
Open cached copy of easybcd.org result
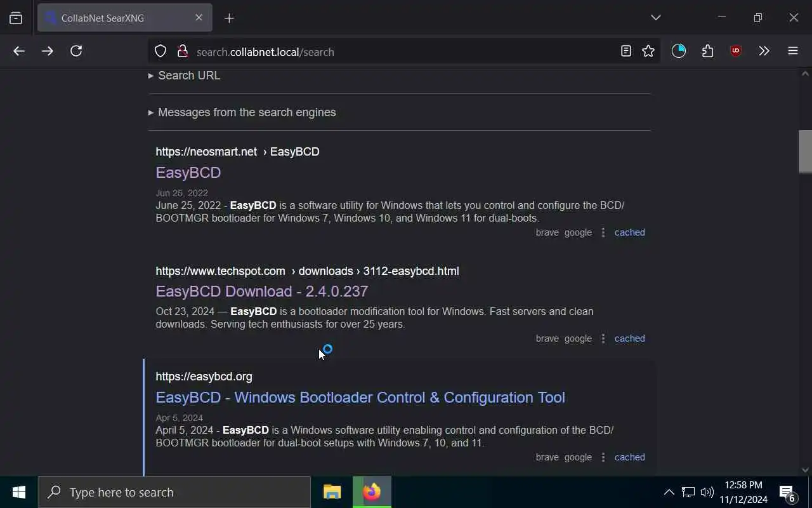[x=629, y=457]
